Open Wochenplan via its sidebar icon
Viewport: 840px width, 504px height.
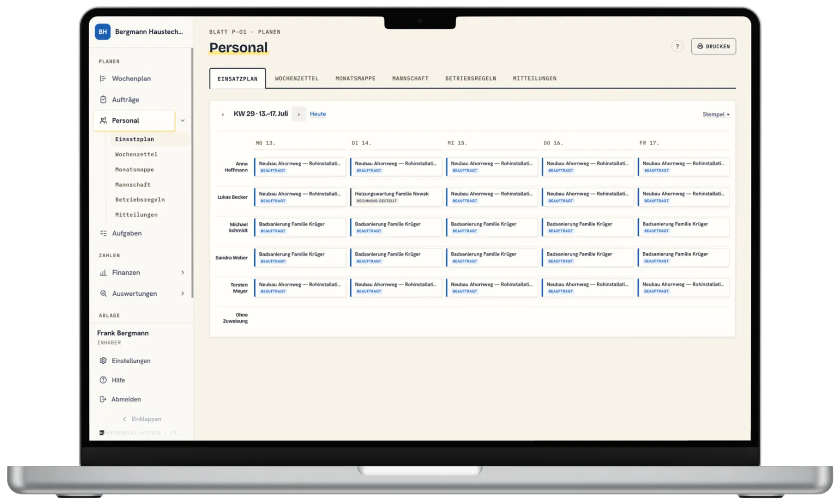tap(103, 79)
